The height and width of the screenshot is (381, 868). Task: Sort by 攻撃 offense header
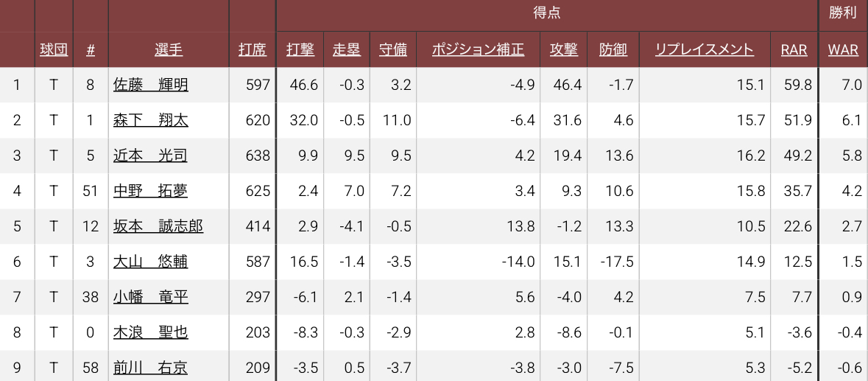pos(564,49)
